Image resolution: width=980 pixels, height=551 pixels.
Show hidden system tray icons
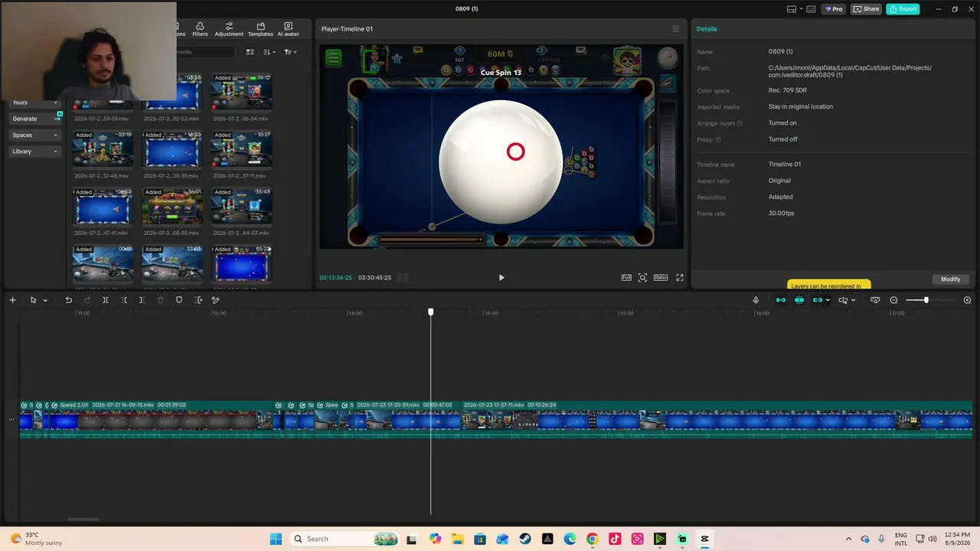tap(848, 539)
